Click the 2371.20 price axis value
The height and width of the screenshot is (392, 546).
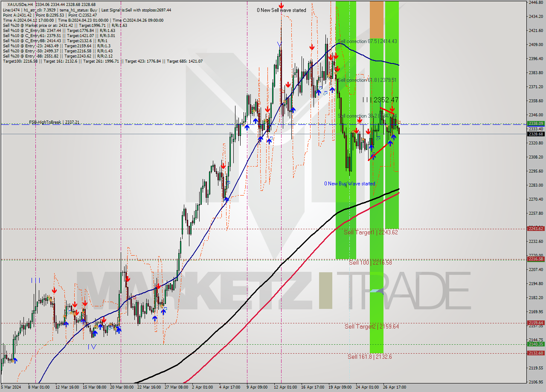click(536, 87)
